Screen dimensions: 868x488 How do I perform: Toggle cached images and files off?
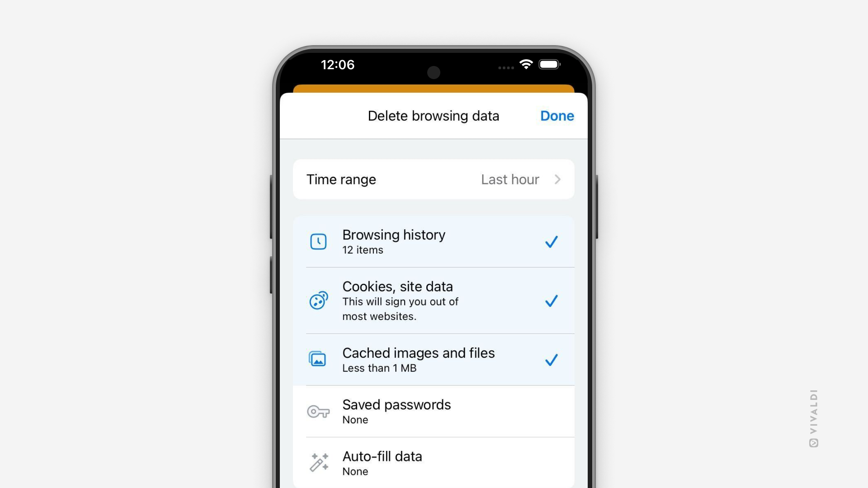(550, 359)
